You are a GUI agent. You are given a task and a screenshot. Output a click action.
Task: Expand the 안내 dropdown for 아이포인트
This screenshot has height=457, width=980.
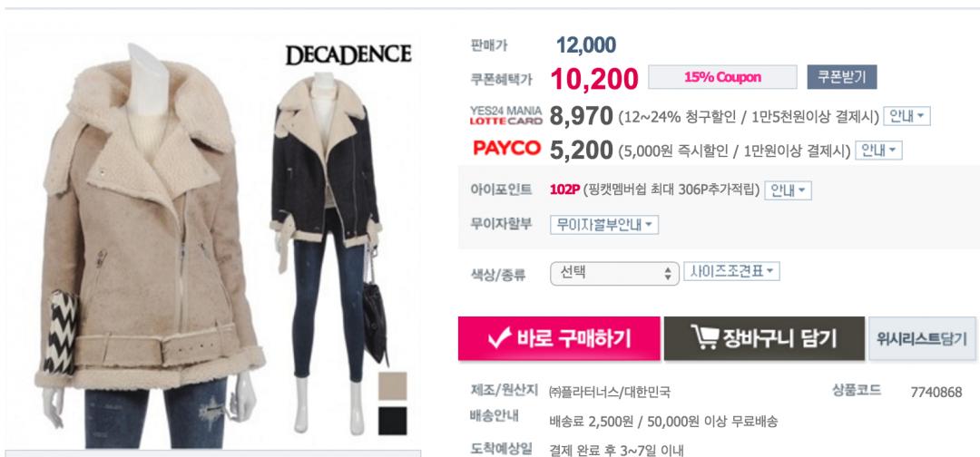click(x=788, y=190)
